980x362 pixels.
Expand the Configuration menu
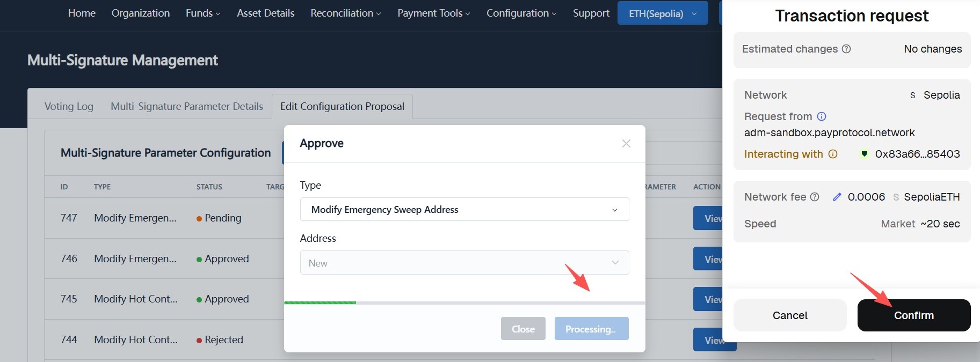(521, 13)
